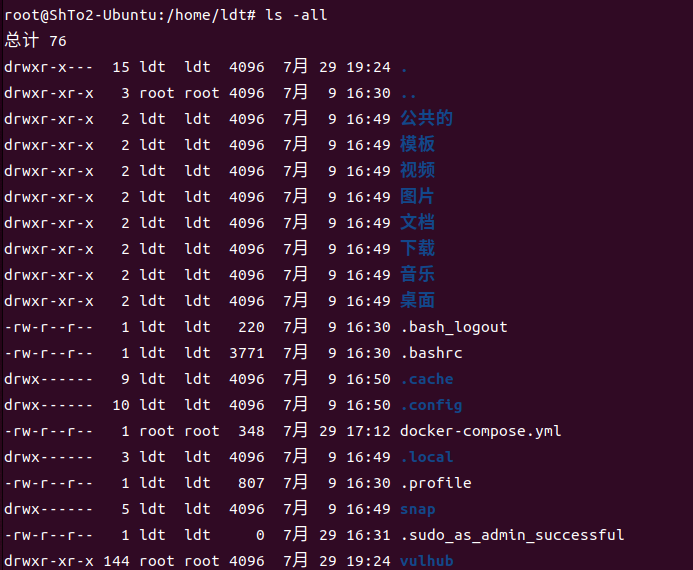Image resolution: width=693 pixels, height=570 pixels.
Task: Click the 'vulhub' directory name
Action: coord(427,561)
